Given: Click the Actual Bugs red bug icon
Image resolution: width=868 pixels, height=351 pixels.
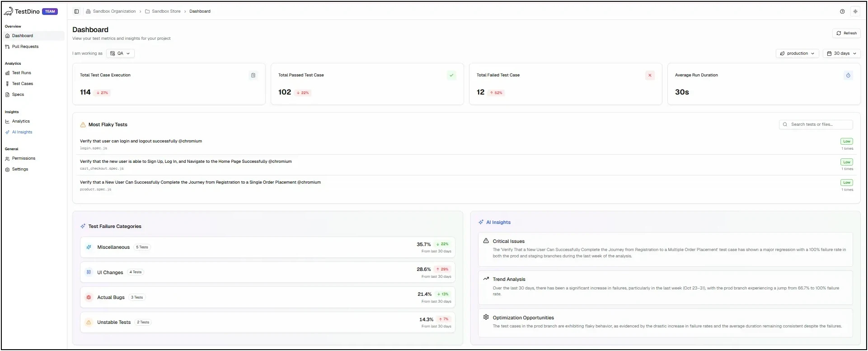Looking at the screenshot, I should (89, 297).
